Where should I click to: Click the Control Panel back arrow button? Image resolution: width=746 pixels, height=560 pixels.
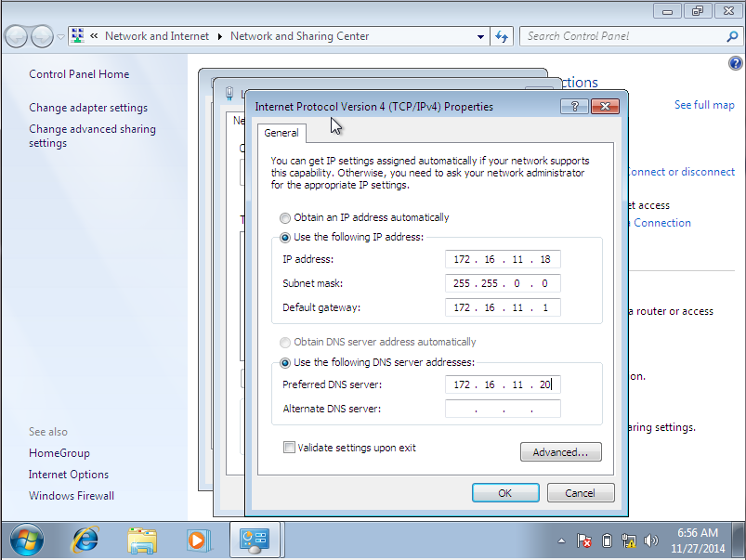pyautogui.click(x=16, y=36)
